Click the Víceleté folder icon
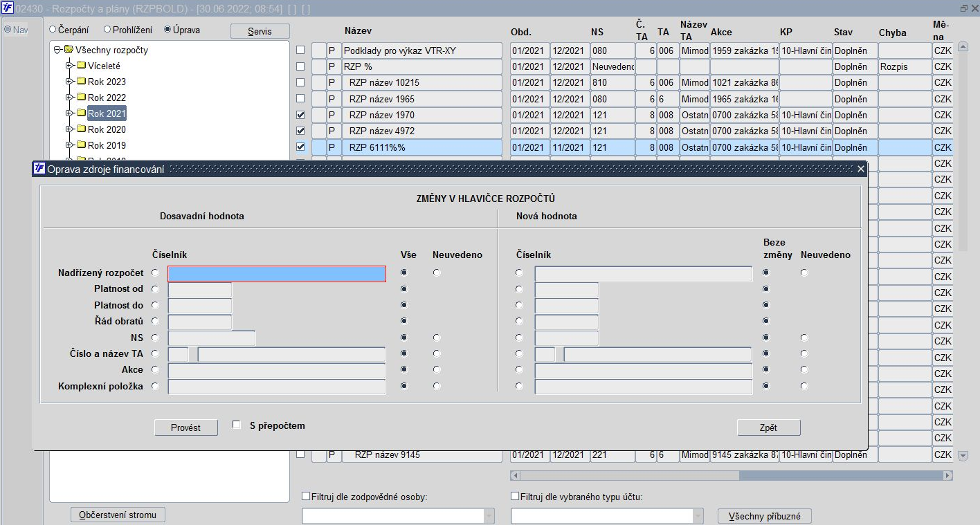The width and height of the screenshot is (980, 525). (x=81, y=66)
